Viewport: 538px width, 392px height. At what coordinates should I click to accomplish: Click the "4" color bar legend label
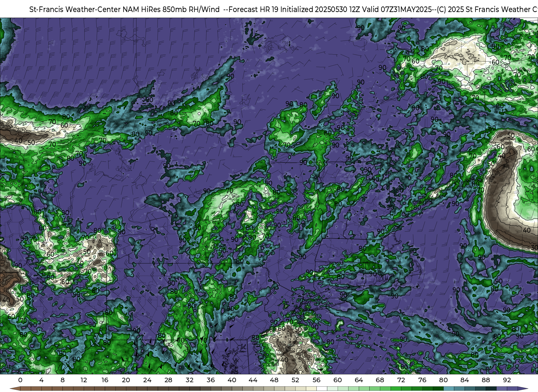pyautogui.click(x=41, y=380)
